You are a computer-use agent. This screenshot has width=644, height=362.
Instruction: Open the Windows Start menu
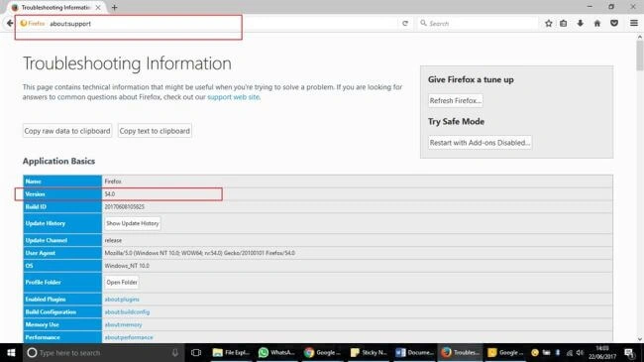(x=11, y=352)
